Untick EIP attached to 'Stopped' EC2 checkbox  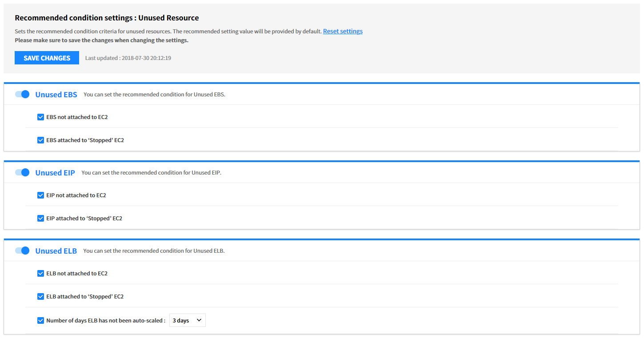point(40,219)
